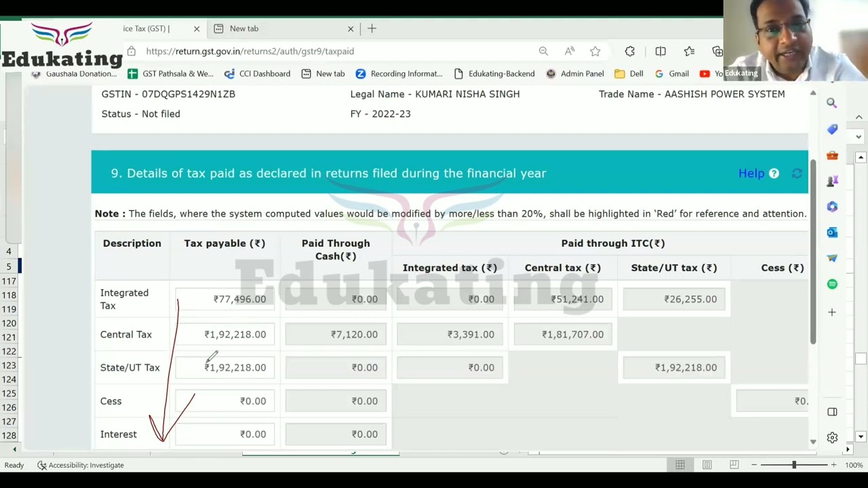Screen dimensions: 868x488
Task: Open the Favorites list icon
Action: (x=689, y=51)
